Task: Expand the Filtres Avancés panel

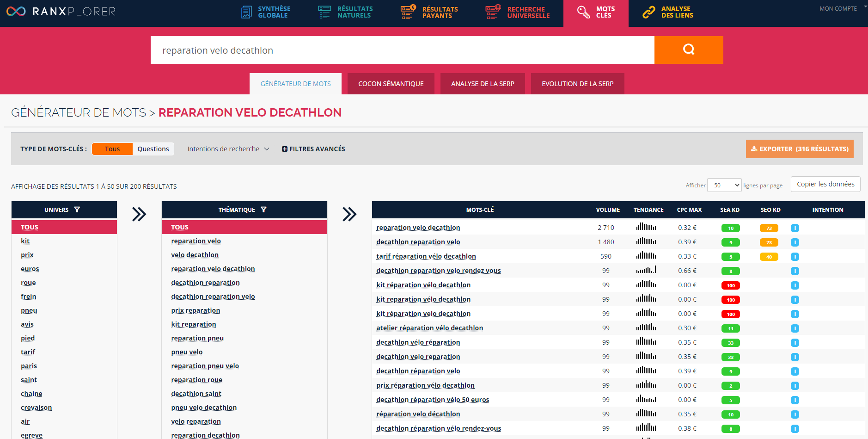Action: pyautogui.click(x=313, y=149)
